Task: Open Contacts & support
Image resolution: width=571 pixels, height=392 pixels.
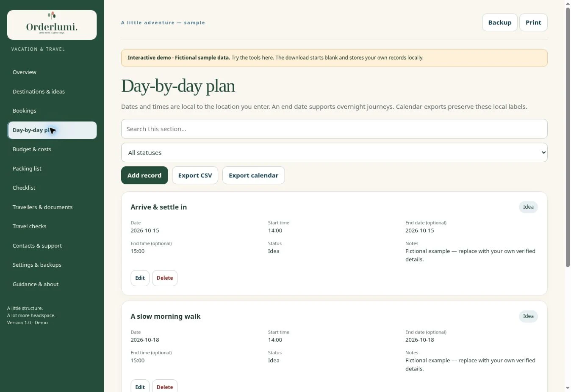Action: (52, 246)
